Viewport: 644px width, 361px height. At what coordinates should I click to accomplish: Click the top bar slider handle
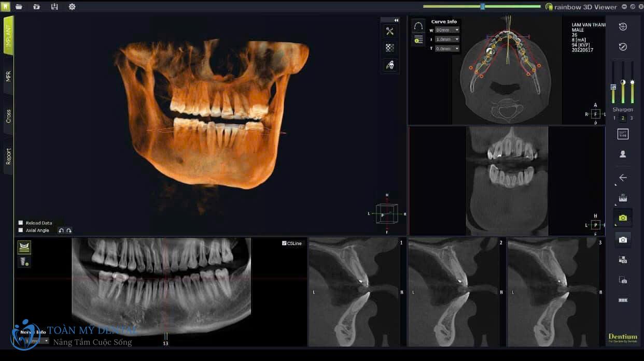pos(483,7)
